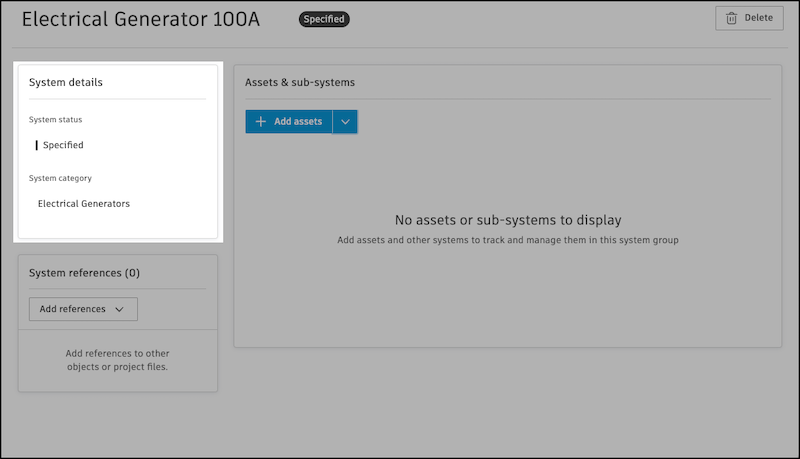Click the Electrical Generator 100A title

(x=141, y=19)
